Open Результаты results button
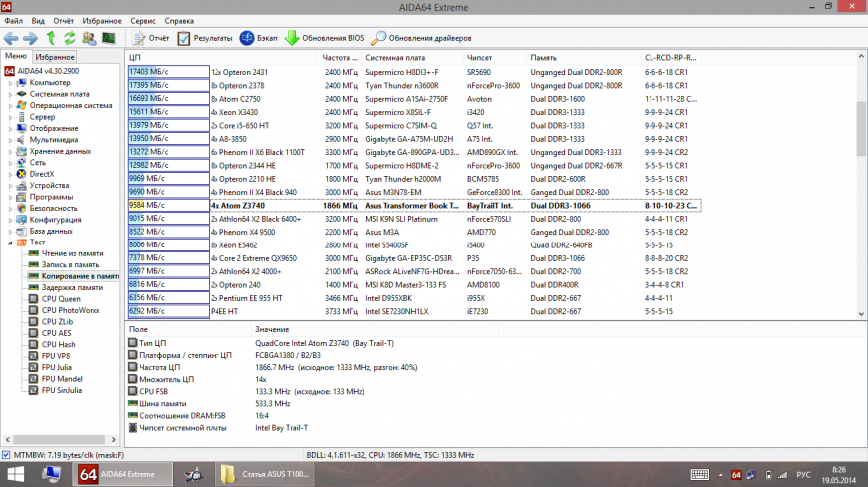This screenshot has height=487, width=868. pos(205,38)
